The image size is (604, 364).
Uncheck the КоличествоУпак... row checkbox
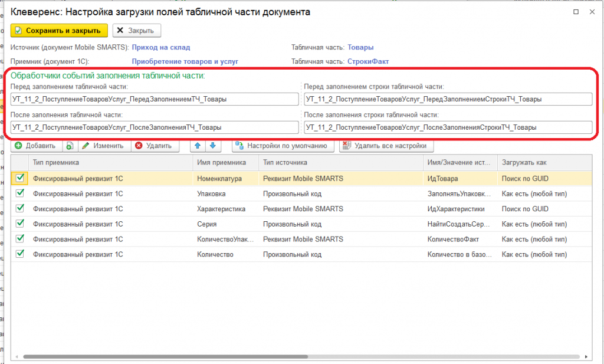pyautogui.click(x=19, y=239)
